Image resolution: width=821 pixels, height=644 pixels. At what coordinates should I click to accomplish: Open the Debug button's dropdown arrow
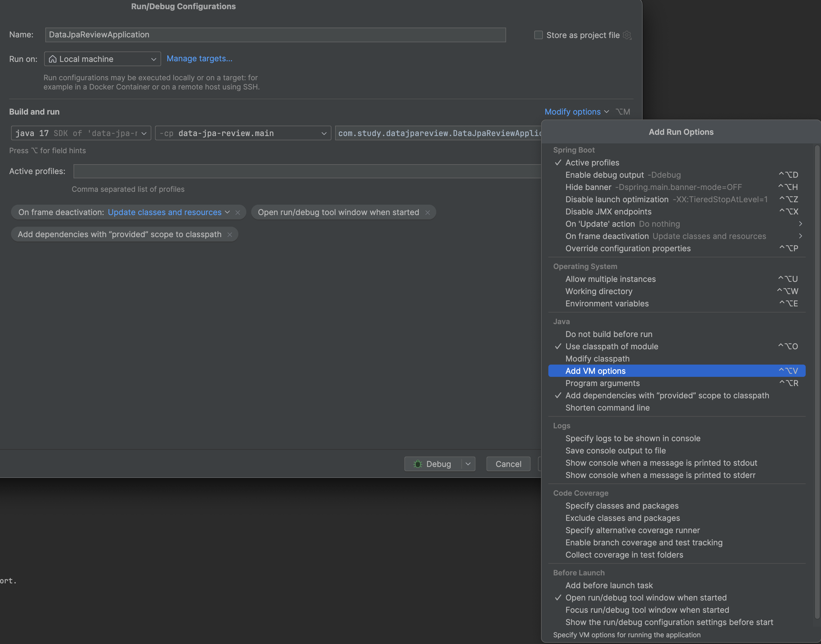(468, 464)
